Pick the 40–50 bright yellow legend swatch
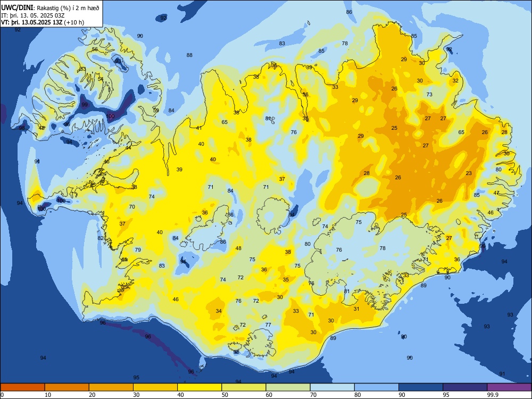The height and width of the screenshot is (399, 532). [x=199, y=387]
